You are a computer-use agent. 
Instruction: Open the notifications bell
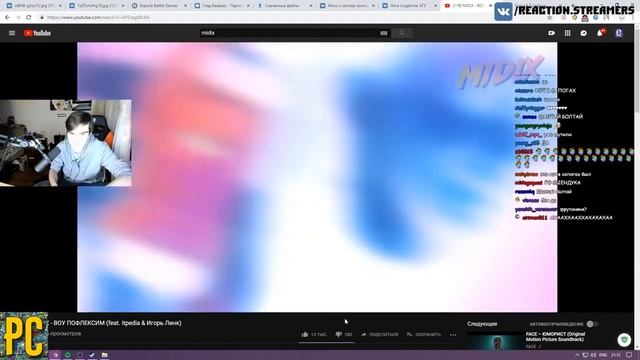click(x=600, y=33)
